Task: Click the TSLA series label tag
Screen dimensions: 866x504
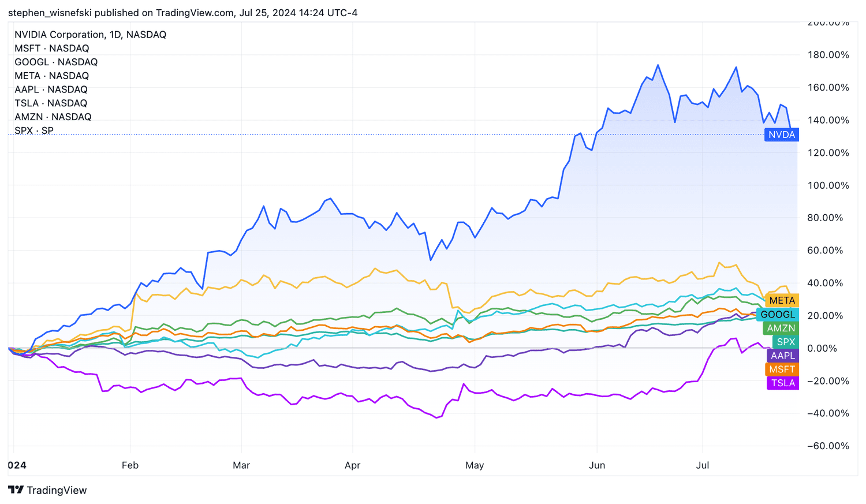Action: pyautogui.click(x=783, y=383)
